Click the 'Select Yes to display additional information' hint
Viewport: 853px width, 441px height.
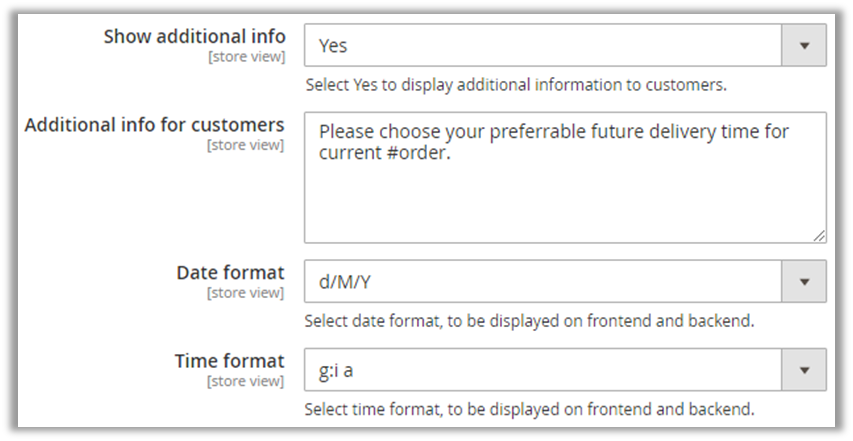515,85
